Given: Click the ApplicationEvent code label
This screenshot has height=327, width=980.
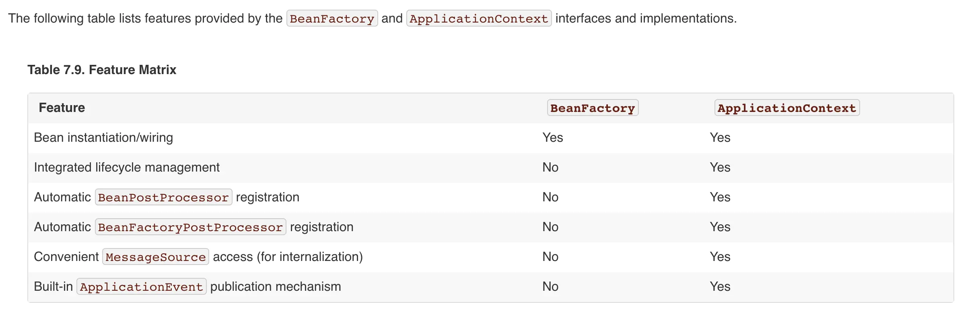Looking at the screenshot, I should click(x=141, y=287).
